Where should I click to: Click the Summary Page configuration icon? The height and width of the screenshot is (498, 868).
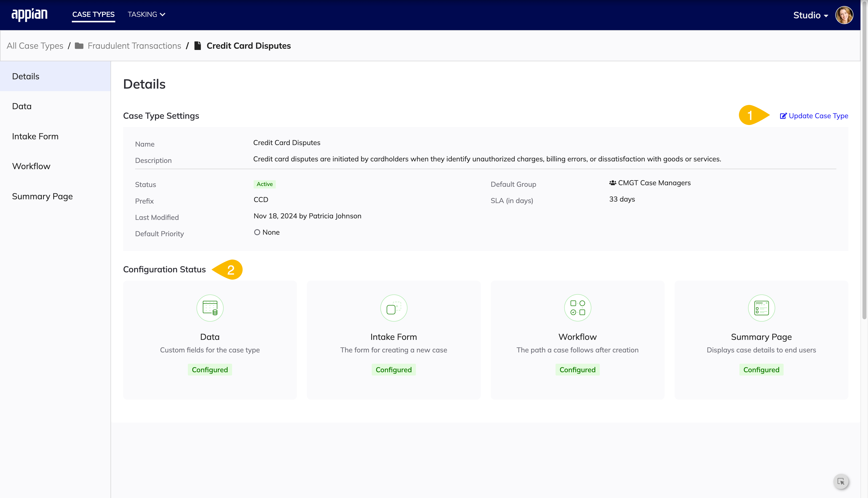click(761, 307)
